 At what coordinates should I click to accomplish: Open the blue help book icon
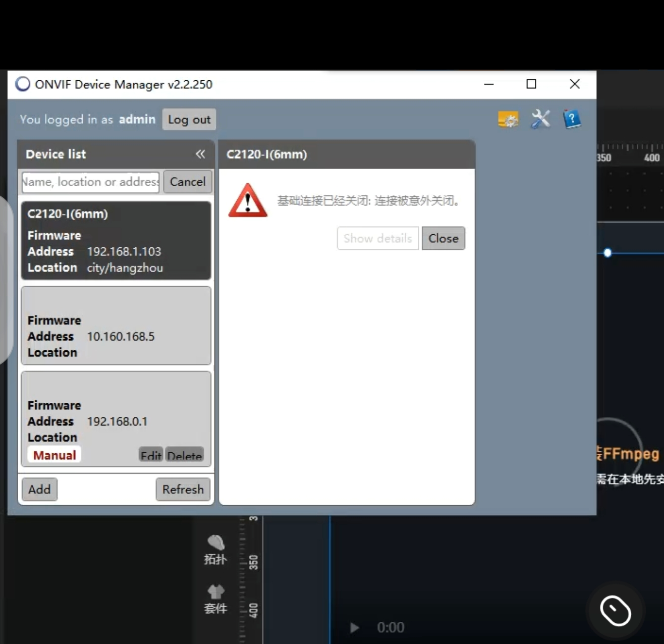[572, 120]
